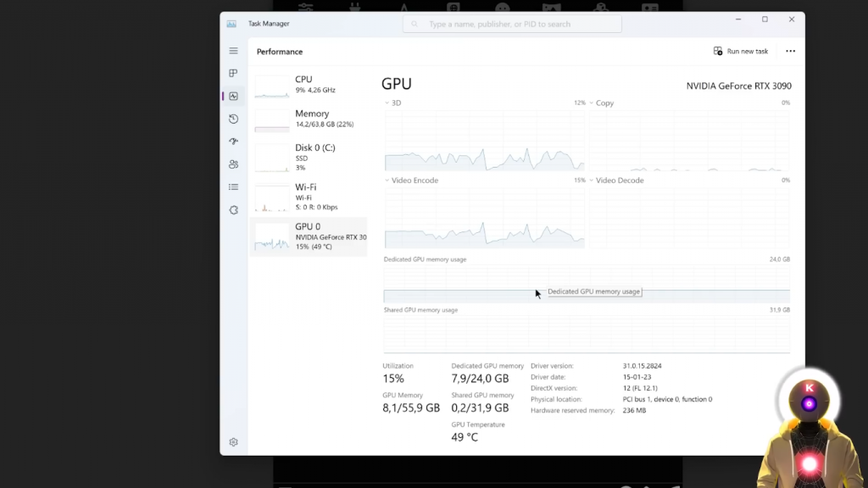Open the hamburger navigation menu
Screen dimensions: 868x488
click(234, 51)
